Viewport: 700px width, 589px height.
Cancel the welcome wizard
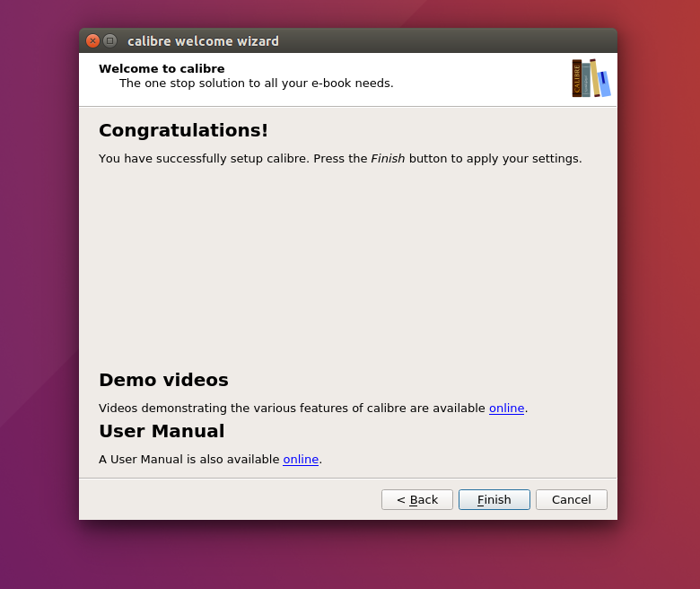pos(572,499)
